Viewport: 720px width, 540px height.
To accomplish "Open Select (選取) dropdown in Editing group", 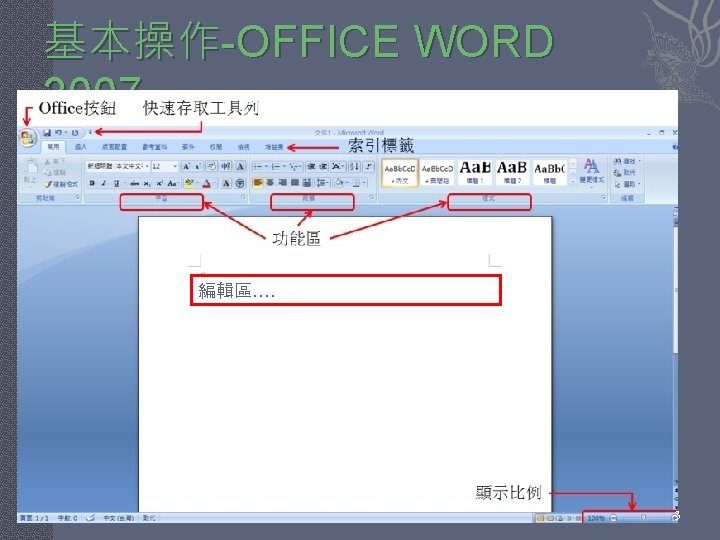I will pyautogui.click(x=626, y=184).
